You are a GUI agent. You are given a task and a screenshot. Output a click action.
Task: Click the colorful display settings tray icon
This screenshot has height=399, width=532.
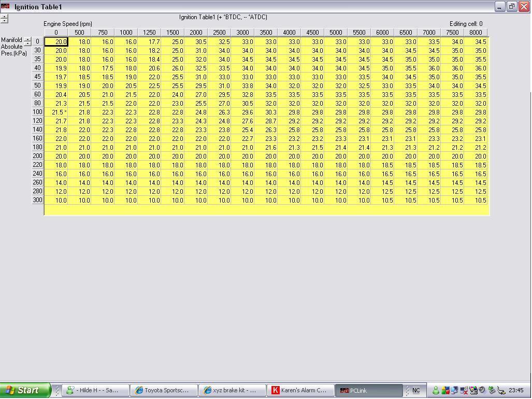[x=473, y=390]
